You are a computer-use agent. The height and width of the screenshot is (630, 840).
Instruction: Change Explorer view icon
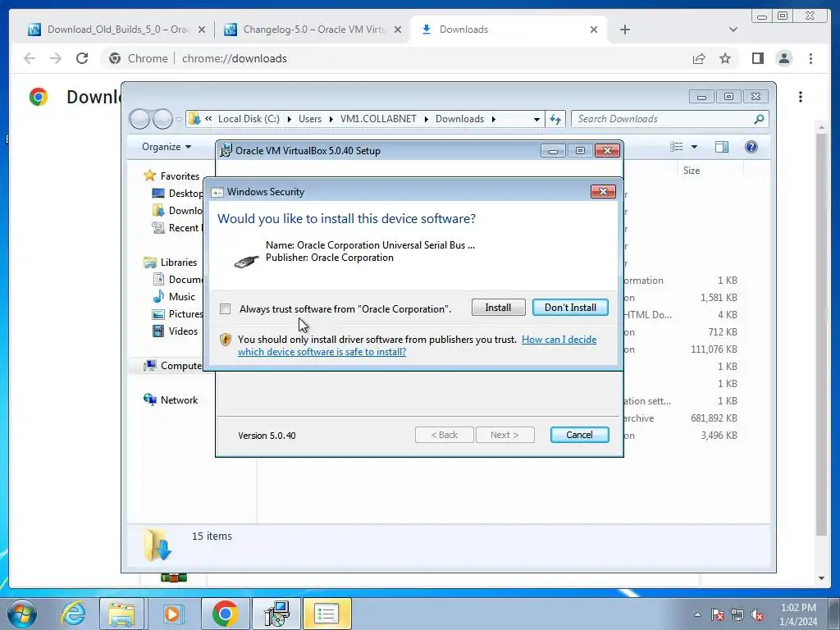click(677, 147)
